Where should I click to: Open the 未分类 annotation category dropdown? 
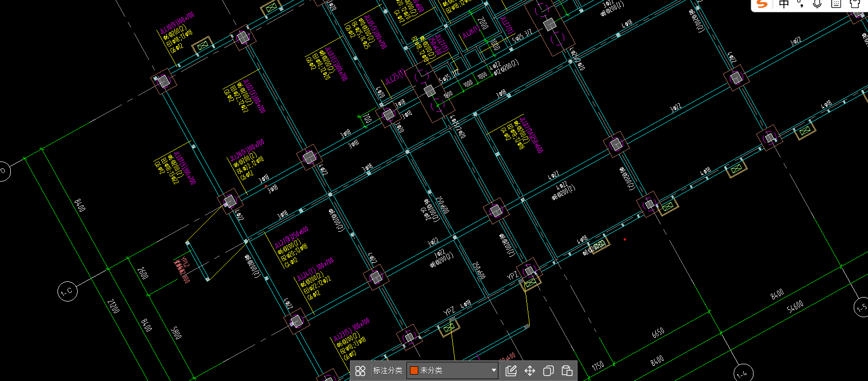point(453,371)
